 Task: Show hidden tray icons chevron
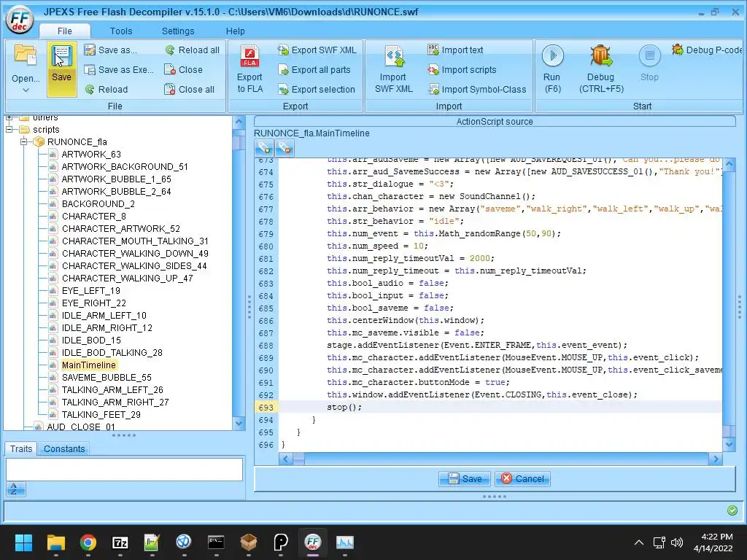tap(639, 542)
